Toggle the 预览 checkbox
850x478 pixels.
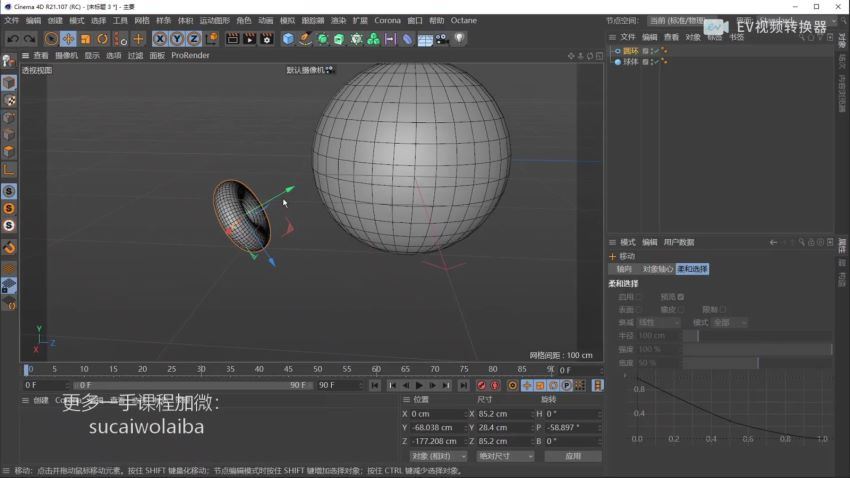[x=681, y=297]
